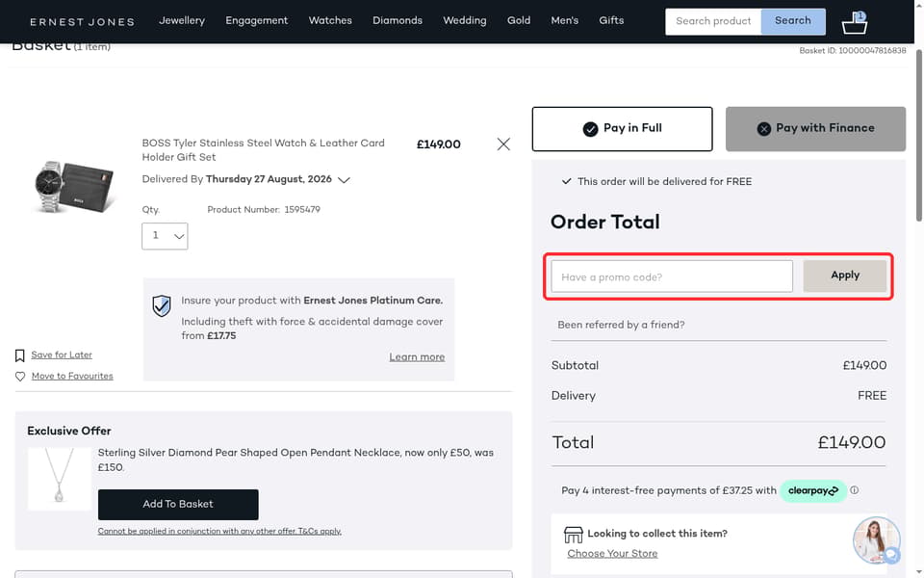Click the Product Number 1595479 text
924x578 pixels.
(x=264, y=209)
